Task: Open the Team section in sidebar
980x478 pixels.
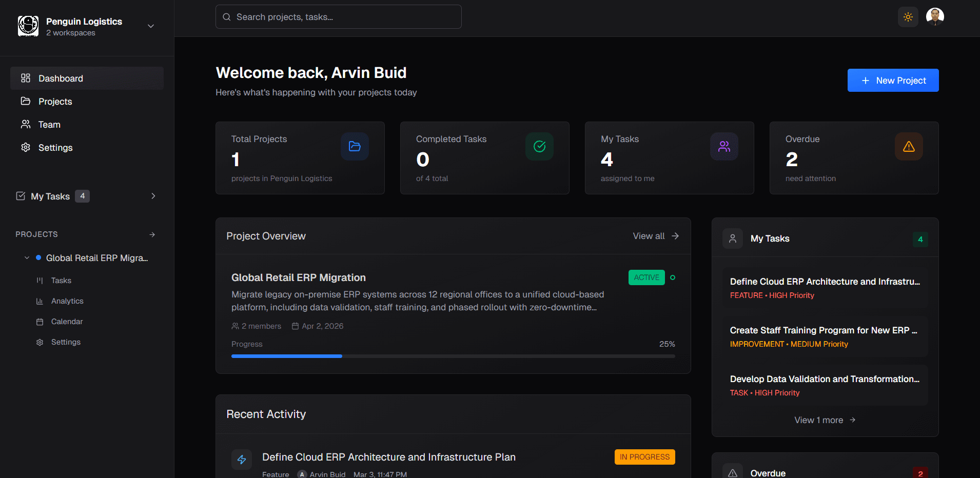Action: 49,125
